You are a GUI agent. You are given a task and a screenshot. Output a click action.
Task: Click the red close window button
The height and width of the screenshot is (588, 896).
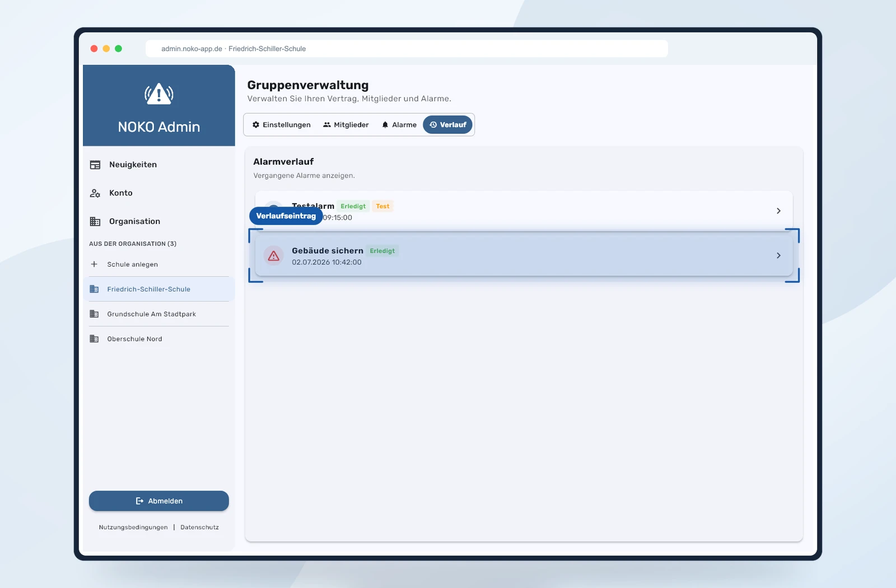click(x=94, y=49)
